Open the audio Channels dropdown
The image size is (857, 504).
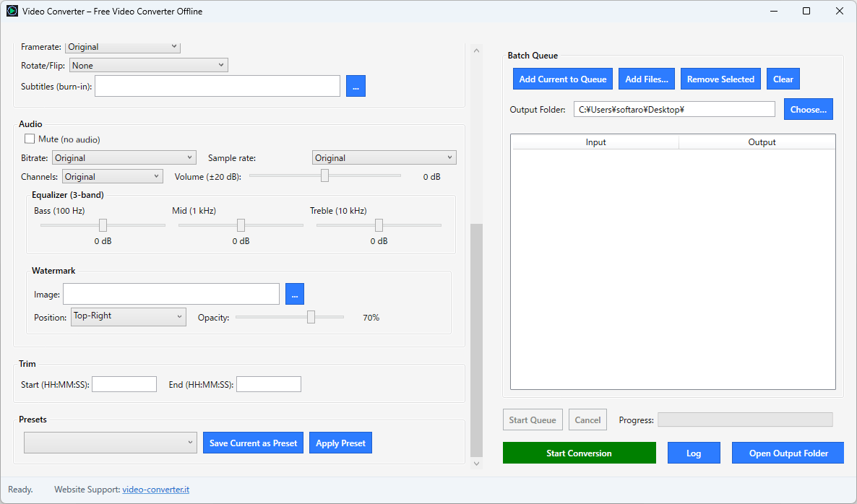[113, 177]
